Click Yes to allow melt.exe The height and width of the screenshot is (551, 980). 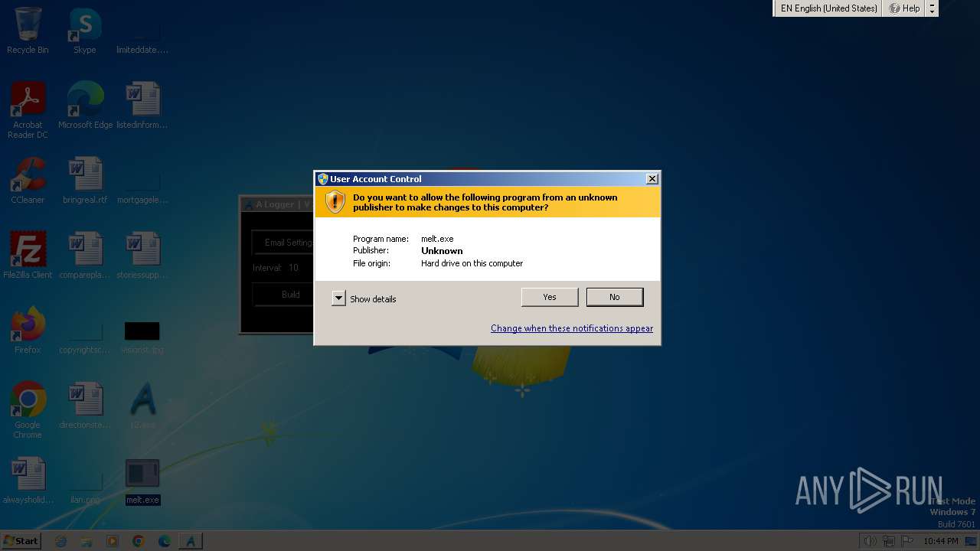pyautogui.click(x=550, y=297)
